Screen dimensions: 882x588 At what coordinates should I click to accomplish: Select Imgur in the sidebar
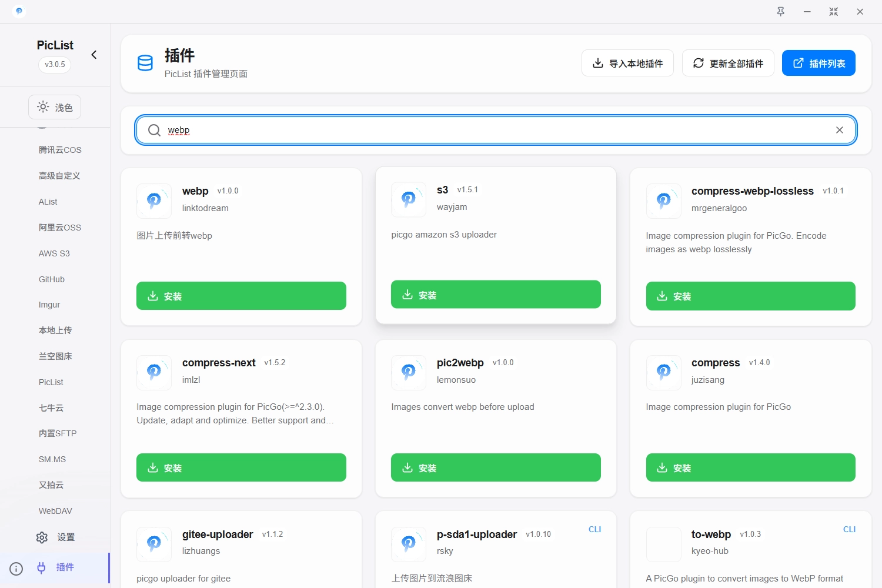pos(49,305)
